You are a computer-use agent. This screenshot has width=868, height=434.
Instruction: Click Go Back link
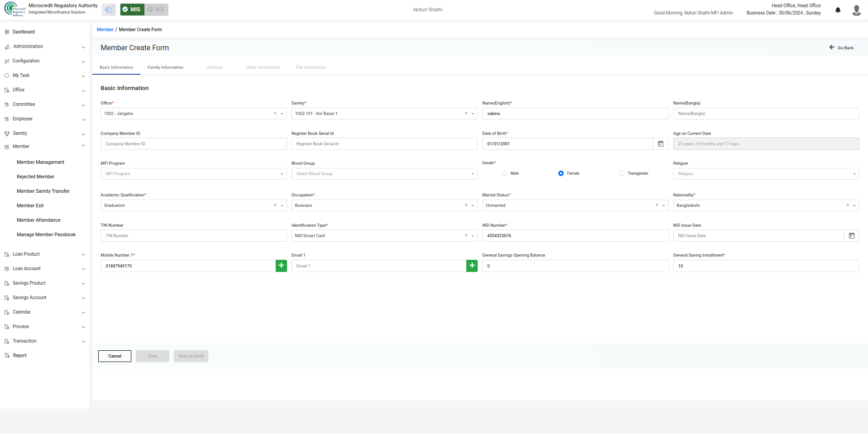click(841, 48)
